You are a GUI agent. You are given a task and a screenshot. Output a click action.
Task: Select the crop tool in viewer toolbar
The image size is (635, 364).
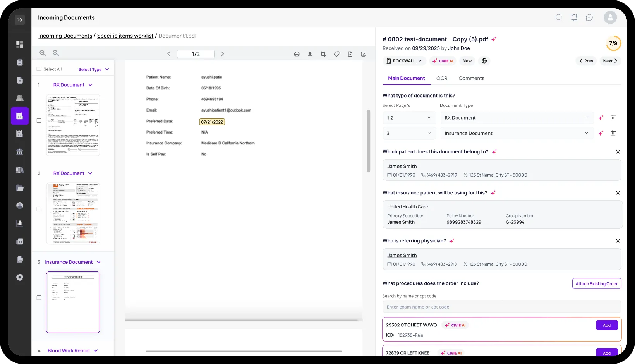tap(323, 54)
